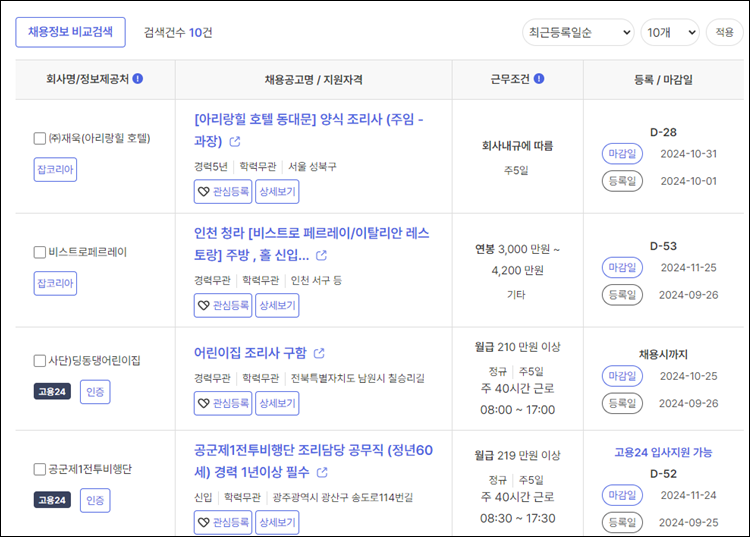Open external link icon for 어린이집 조리사 구함
The width and height of the screenshot is (750, 537).
point(319,353)
